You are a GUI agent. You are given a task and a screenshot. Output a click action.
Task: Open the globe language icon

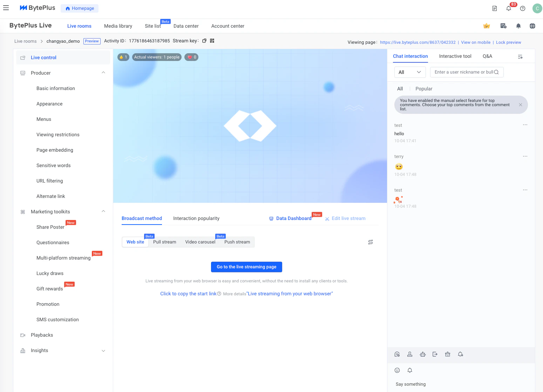532,26
